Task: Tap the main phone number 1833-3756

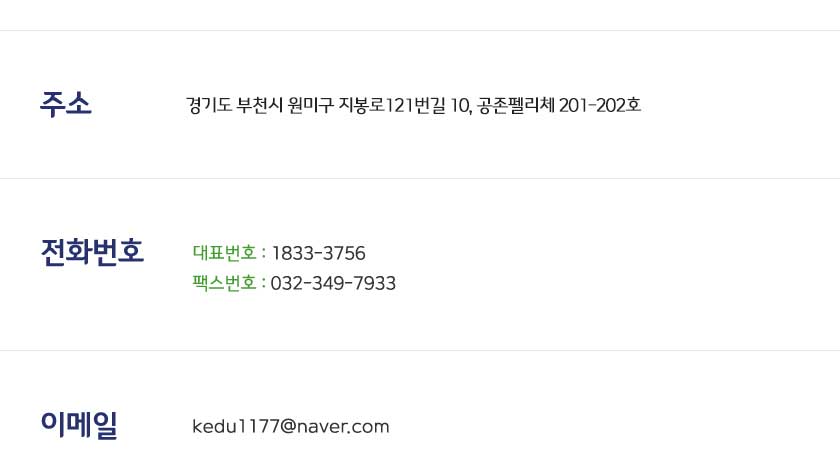Action: (319, 253)
